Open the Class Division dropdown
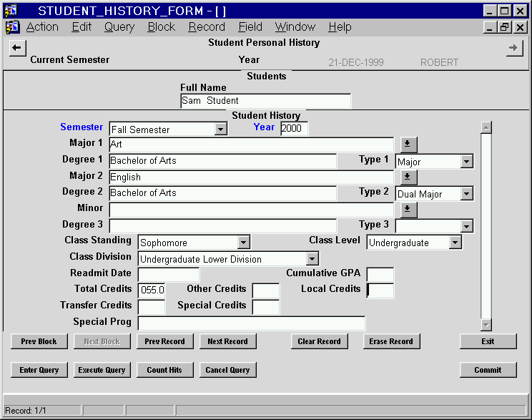The height and width of the screenshot is (420, 532). [x=312, y=259]
